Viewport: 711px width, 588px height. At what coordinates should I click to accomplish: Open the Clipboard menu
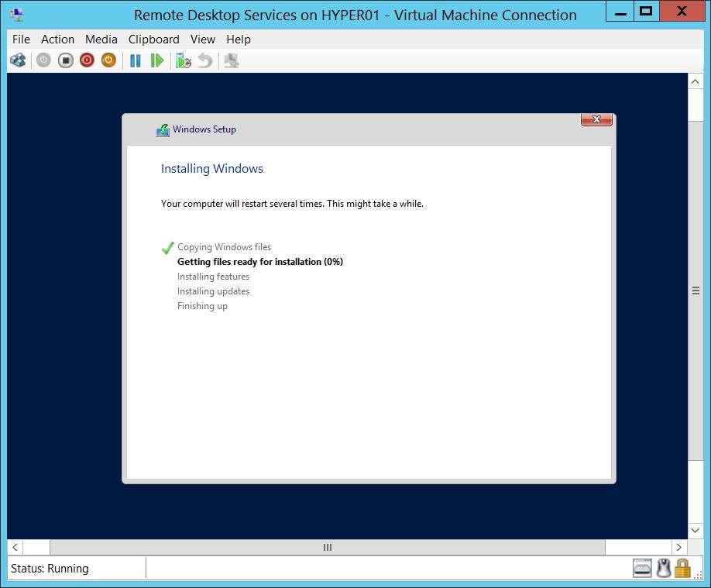pos(153,40)
